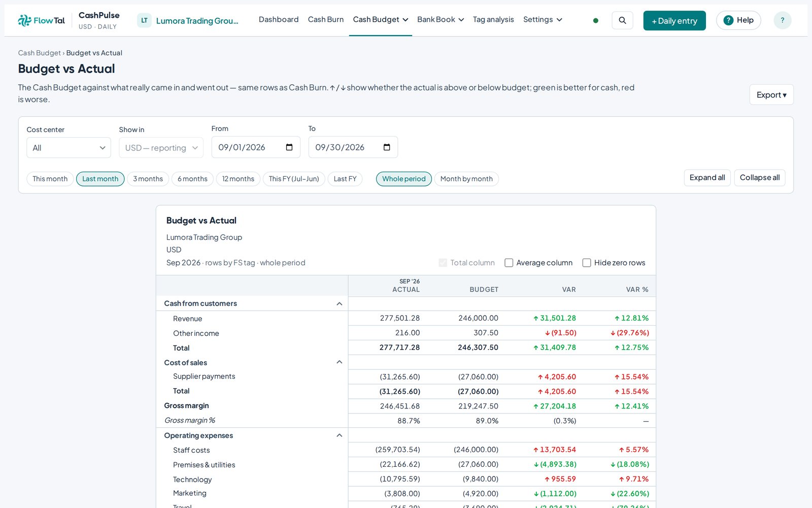Click the LT company badge
This screenshot has width=812, height=508.
tap(144, 20)
